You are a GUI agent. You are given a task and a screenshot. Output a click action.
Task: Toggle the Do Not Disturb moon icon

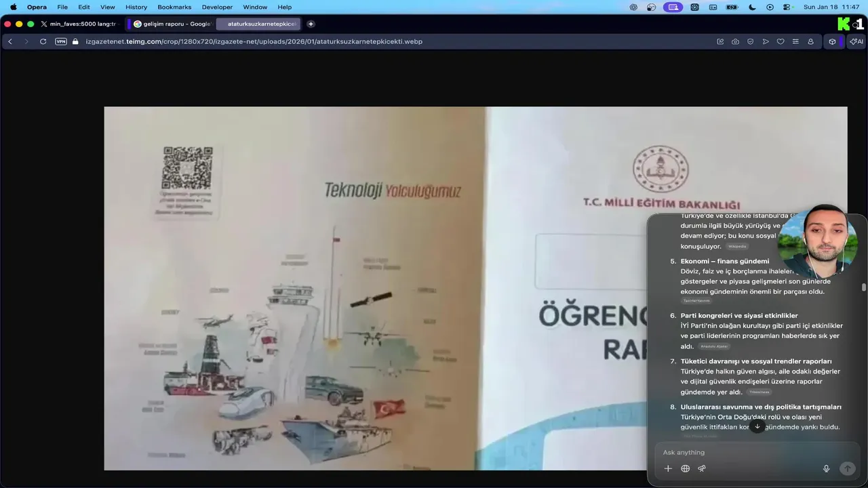(x=752, y=7)
